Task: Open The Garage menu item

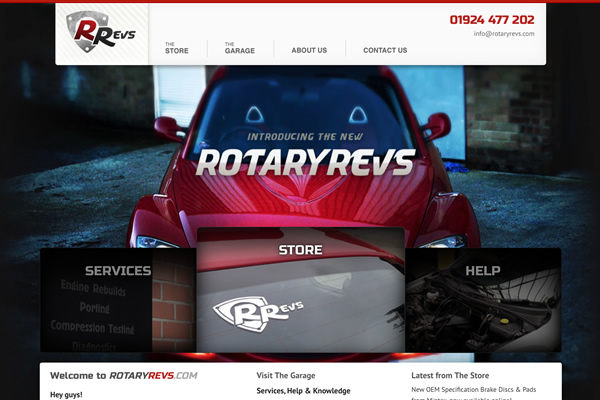Action: point(240,48)
